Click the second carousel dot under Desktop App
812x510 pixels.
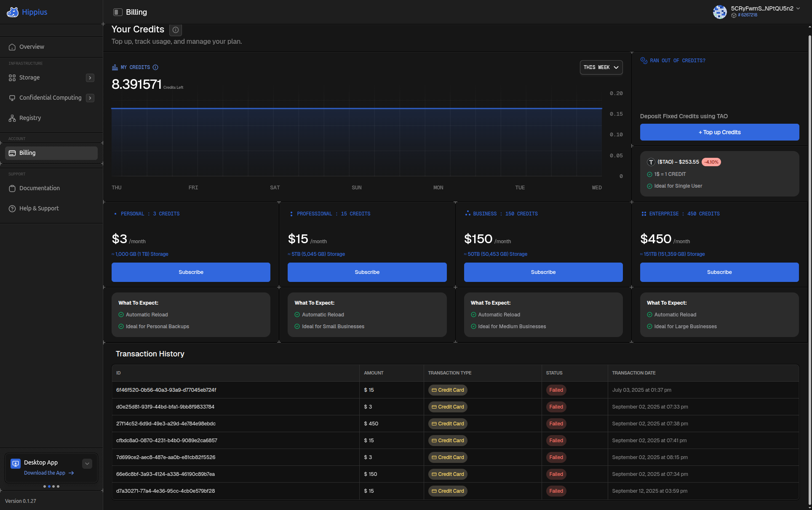49,486
